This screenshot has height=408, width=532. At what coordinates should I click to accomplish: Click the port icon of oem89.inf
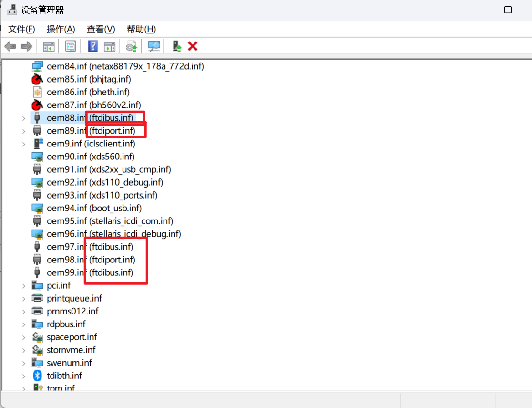(x=37, y=131)
